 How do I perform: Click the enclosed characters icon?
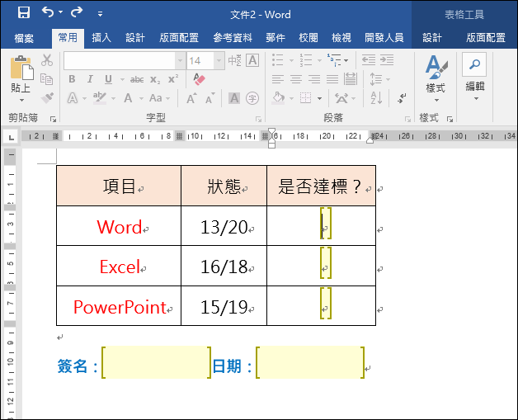point(252,98)
